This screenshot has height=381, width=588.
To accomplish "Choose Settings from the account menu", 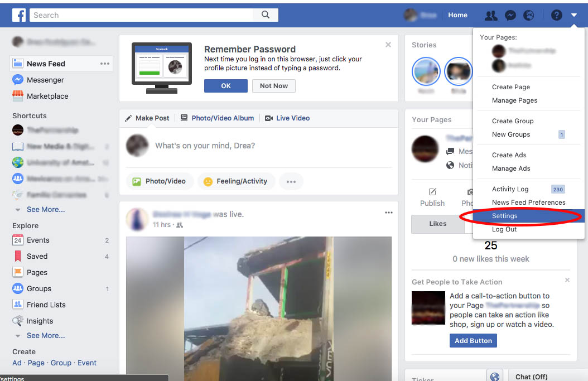I will [x=528, y=216].
